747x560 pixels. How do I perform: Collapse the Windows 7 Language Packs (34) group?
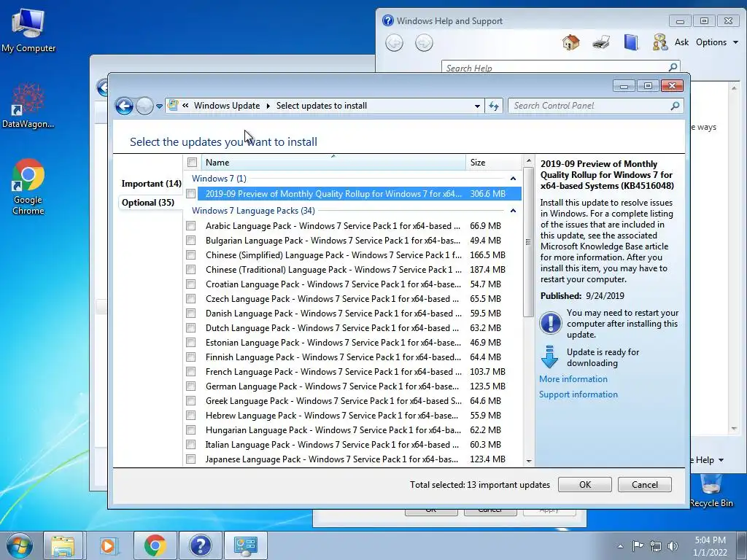(513, 211)
